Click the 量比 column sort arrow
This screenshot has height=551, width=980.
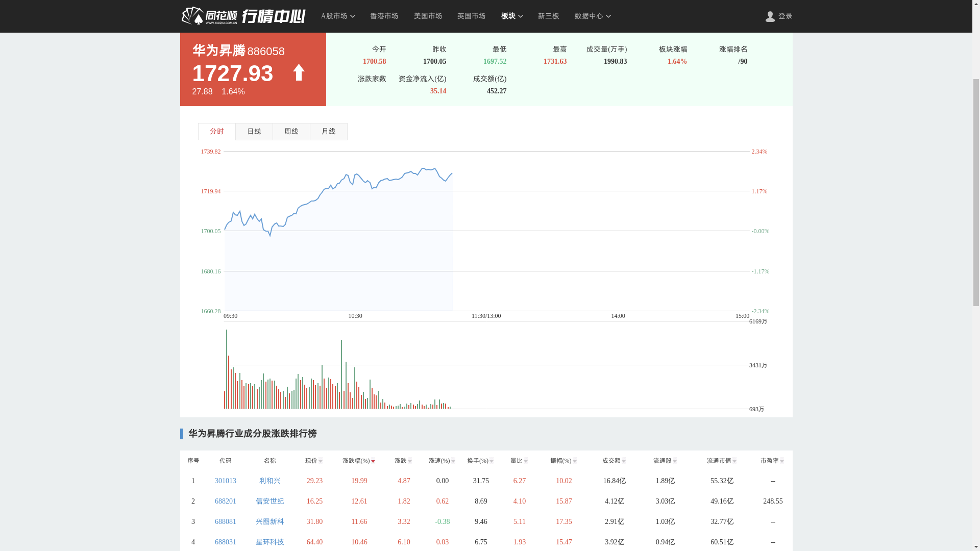(526, 461)
